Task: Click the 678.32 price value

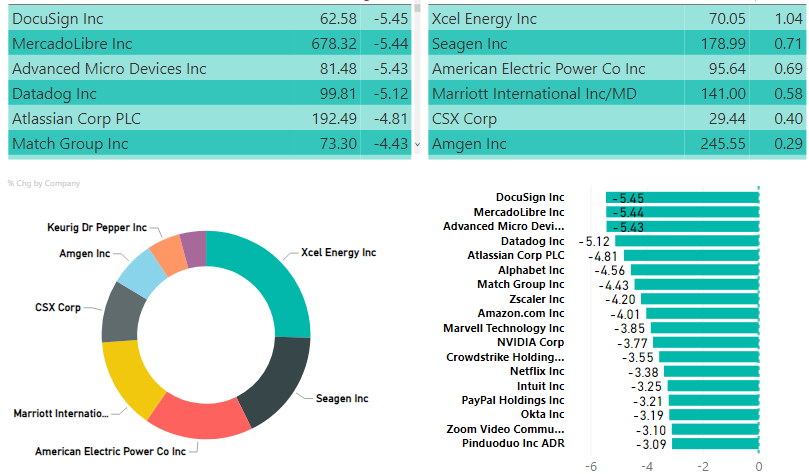Action: pos(334,44)
